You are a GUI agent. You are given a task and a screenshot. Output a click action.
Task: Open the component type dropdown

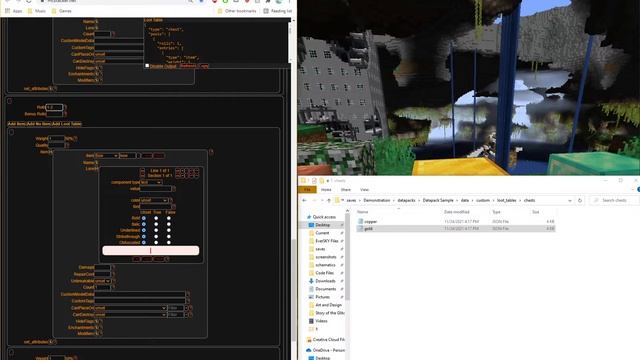point(151,182)
